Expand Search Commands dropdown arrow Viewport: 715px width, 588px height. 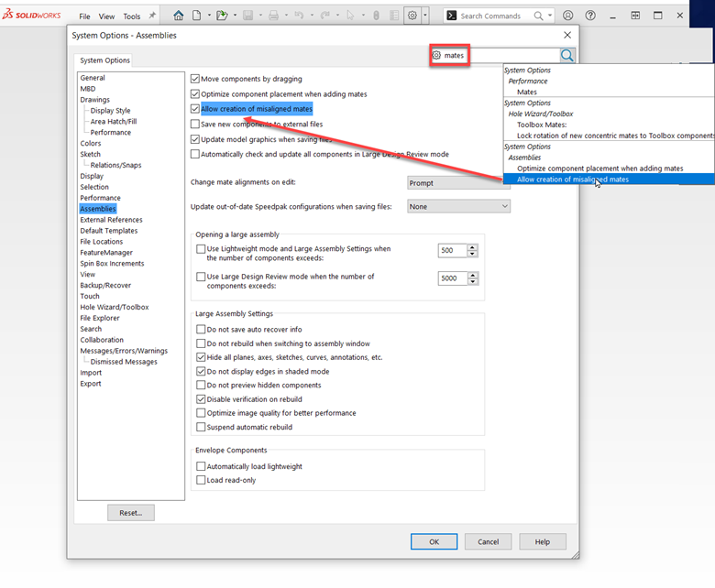click(550, 16)
